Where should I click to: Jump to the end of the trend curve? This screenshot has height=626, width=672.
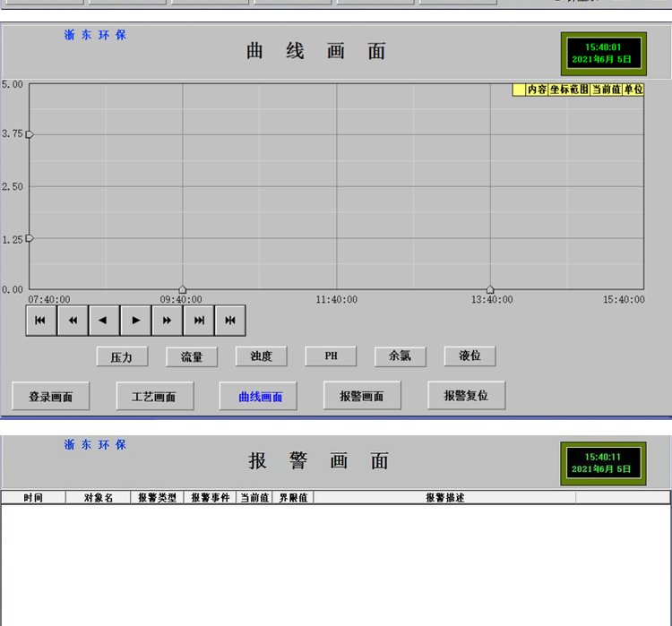point(199,320)
